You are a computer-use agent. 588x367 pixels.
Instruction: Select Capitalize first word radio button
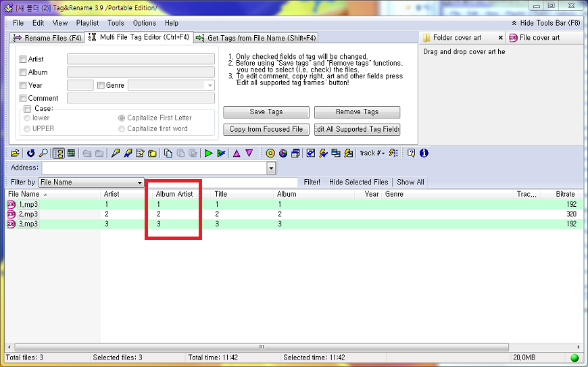122,128
